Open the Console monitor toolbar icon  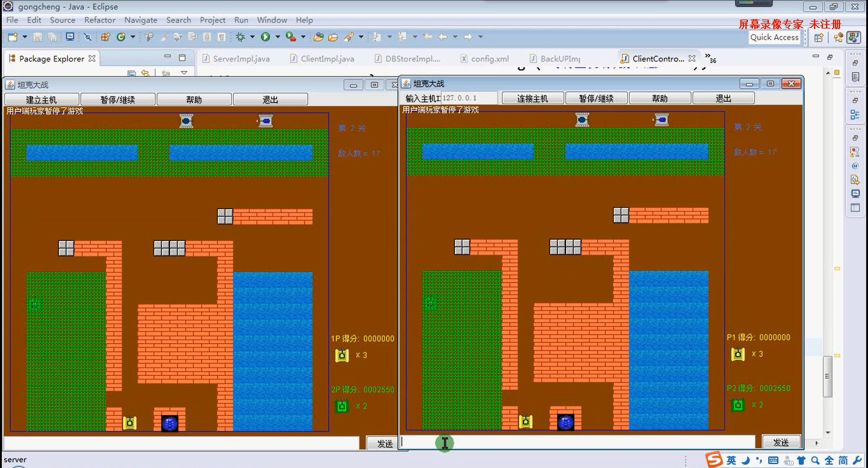(x=70, y=37)
